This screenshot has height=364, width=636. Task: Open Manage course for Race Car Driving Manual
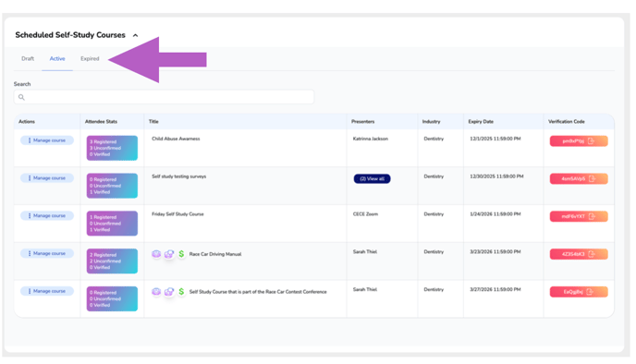[47, 253]
